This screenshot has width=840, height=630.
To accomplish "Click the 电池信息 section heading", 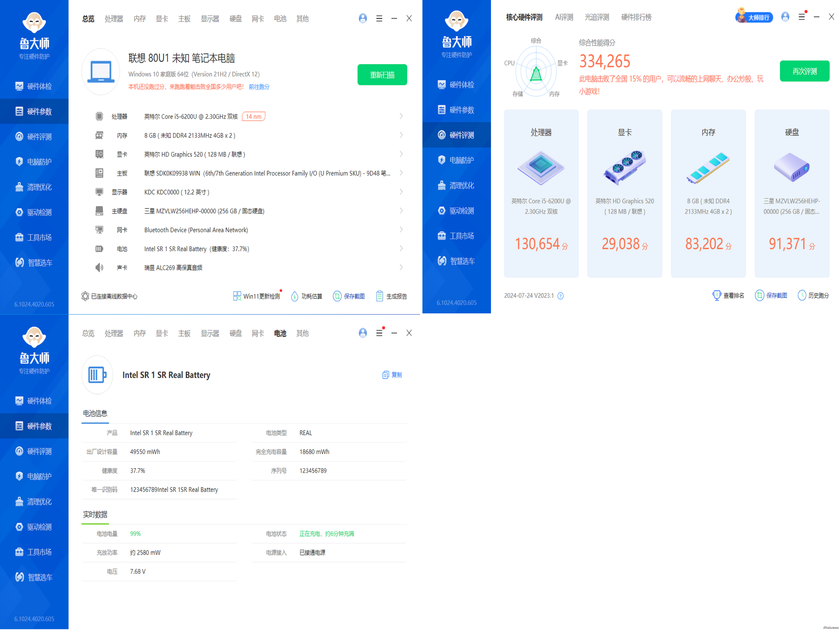I will [x=95, y=414].
